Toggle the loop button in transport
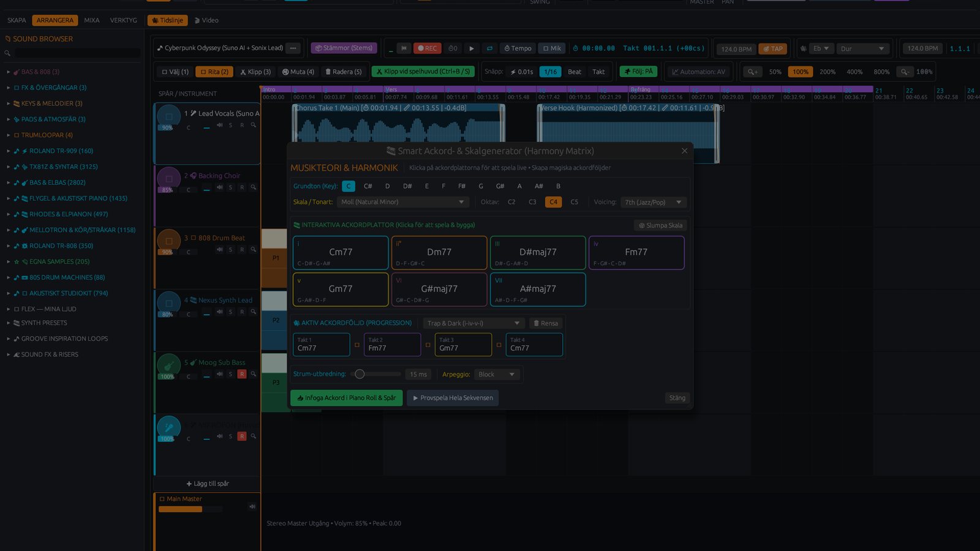Screen dimensions: 980x551 pyautogui.click(x=489, y=48)
